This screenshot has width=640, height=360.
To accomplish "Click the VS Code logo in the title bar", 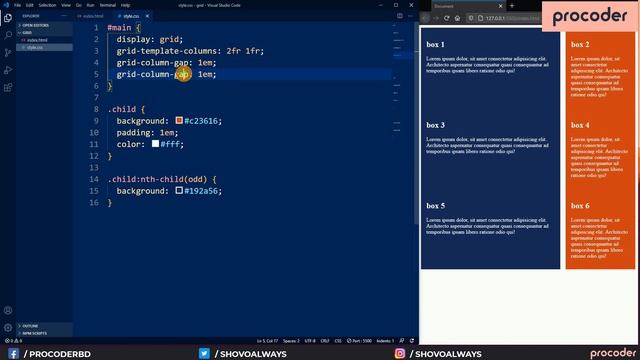I will coord(6,5).
